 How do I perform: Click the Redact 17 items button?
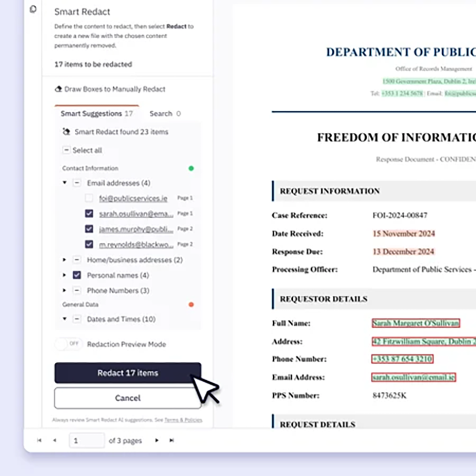pyautogui.click(x=128, y=373)
